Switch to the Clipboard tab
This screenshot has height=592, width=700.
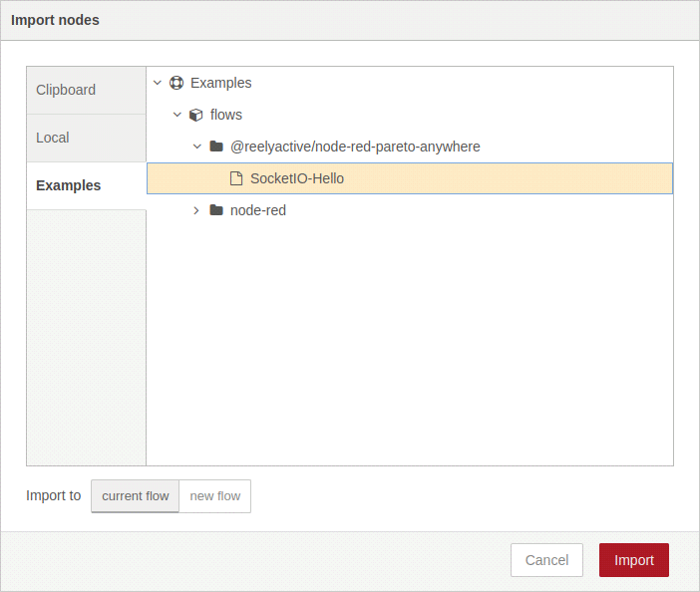[86, 90]
